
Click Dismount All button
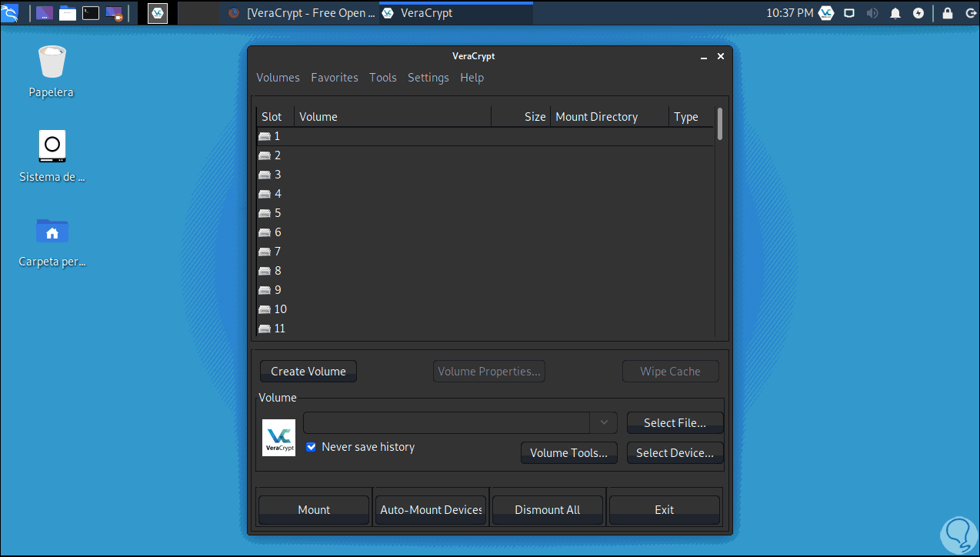[548, 510]
